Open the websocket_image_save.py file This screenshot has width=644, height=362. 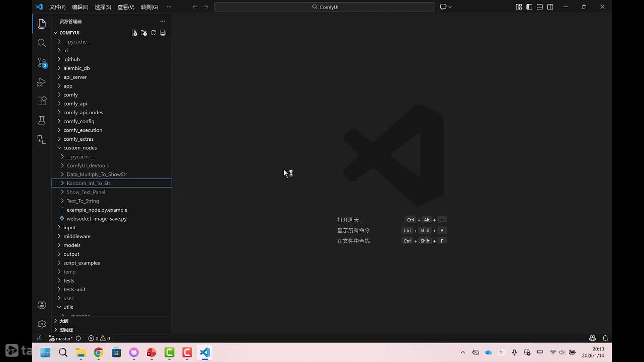[x=97, y=219]
